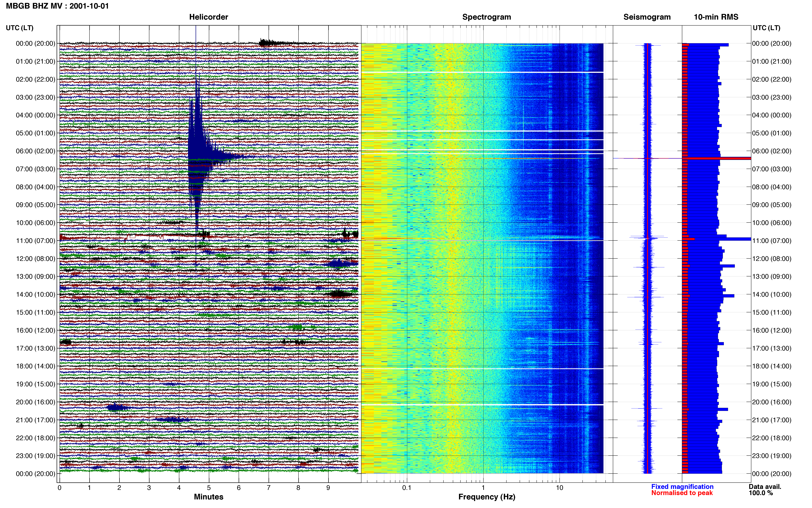Click the '0.1' tick on the frequency axis

pyautogui.click(x=407, y=487)
